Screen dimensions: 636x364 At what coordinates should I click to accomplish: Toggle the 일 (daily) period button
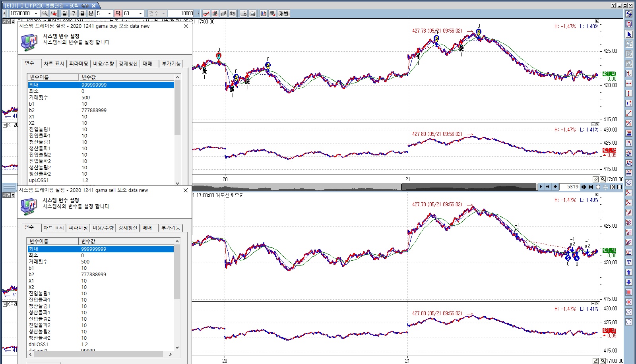(65, 14)
